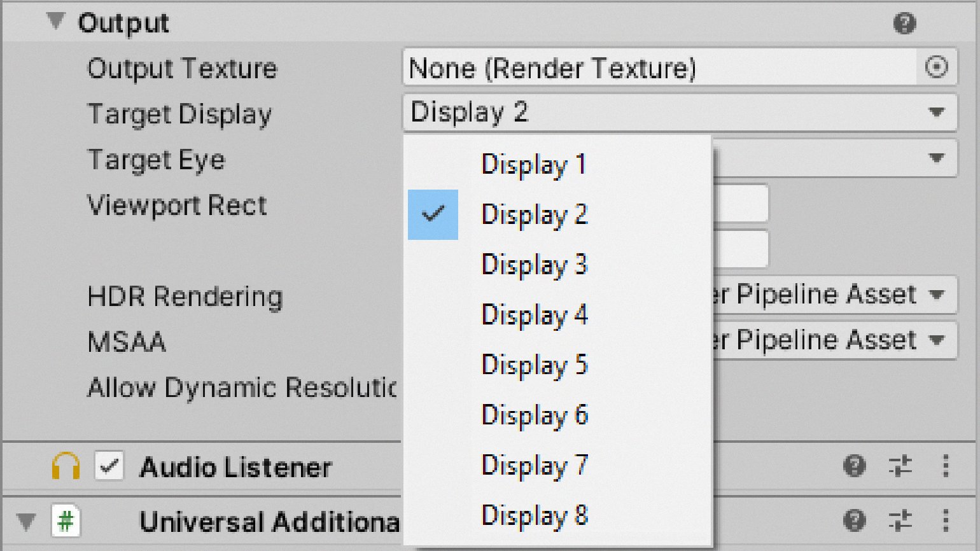Open Audio Listener preset settings
980x551 pixels.
900,466
